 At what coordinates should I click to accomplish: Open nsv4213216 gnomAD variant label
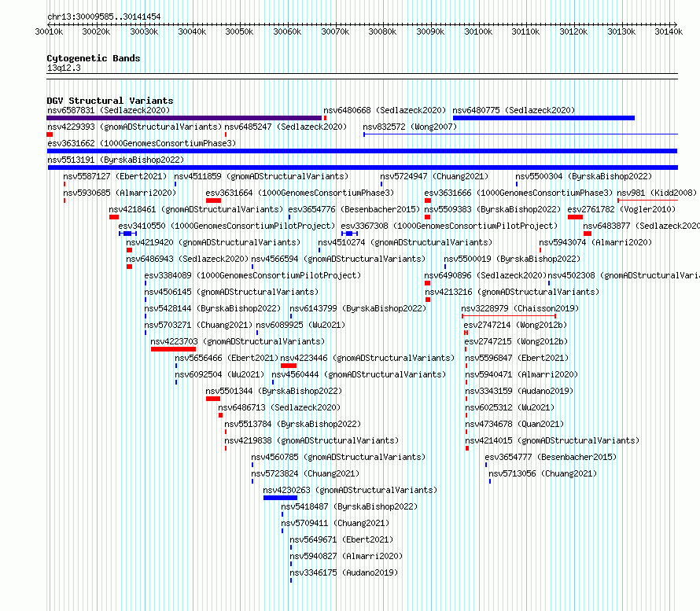(512, 292)
